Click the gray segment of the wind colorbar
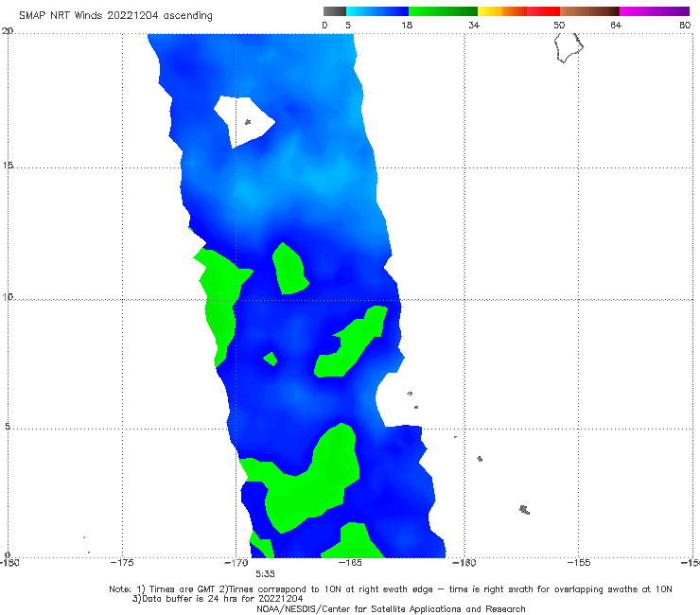Viewport: 700px width, 615px height. [334, 11]
